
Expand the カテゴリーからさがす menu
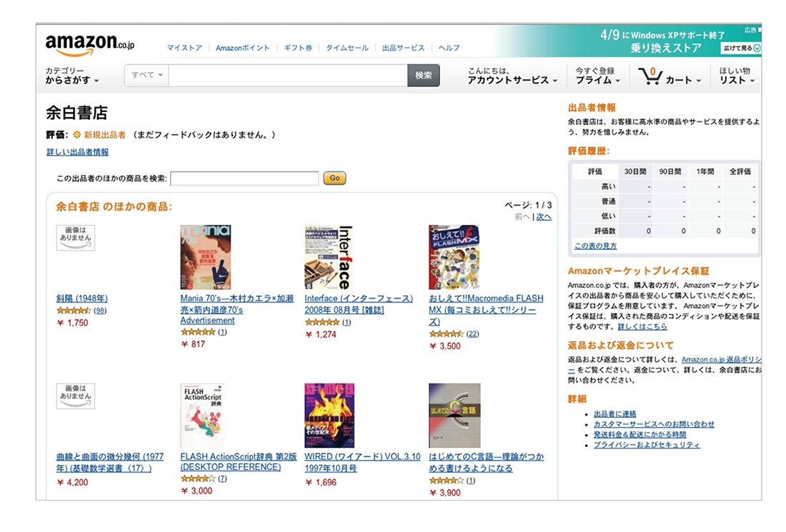(72, 76)
